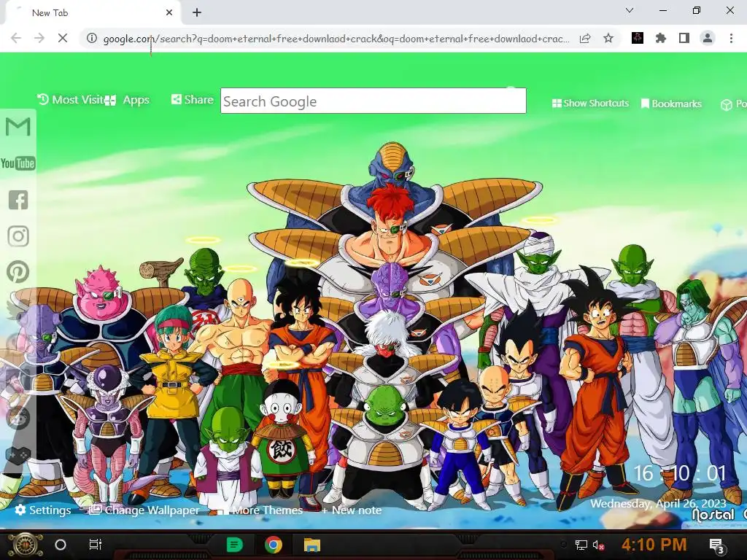Open Pinterest from the left sidebar
Viewport: 747px width, 560px height.
point(18,272)
